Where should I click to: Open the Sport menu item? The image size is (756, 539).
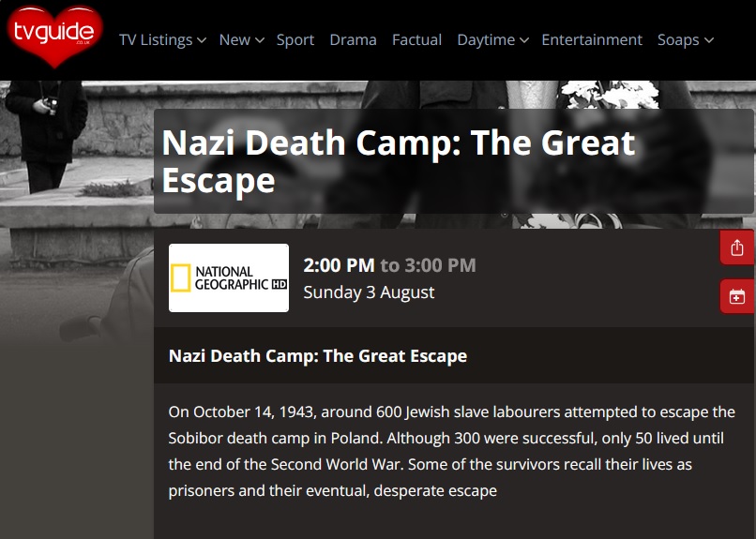295,40
